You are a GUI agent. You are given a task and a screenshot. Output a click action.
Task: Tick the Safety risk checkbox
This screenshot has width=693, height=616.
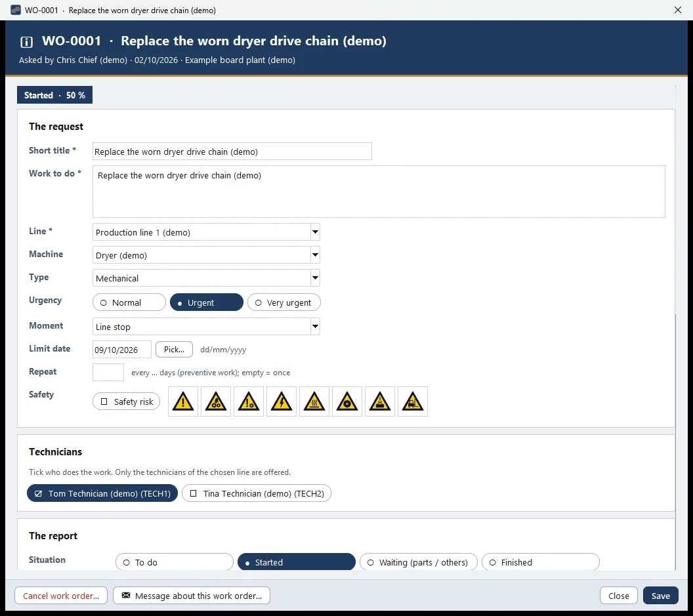[127, 401]
